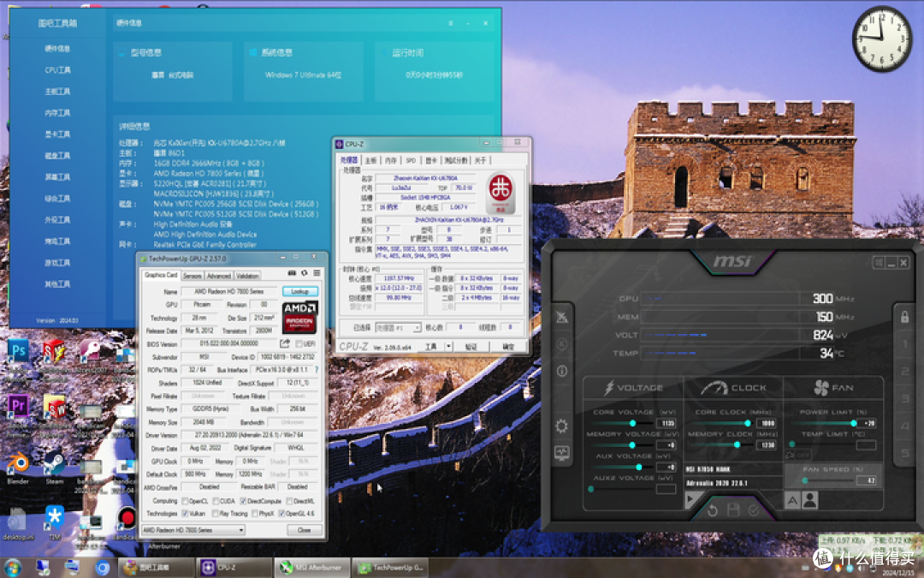Switch to the Validation tab in GPU-Z
This screenshot has width=924, height=578.
[247, 276]
